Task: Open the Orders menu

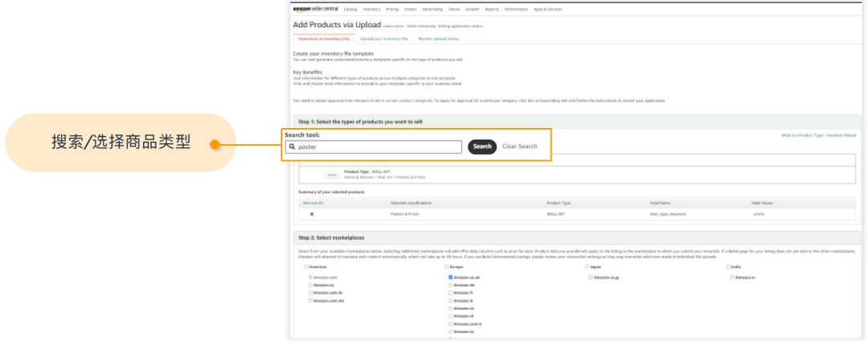Action: [410, 10]
